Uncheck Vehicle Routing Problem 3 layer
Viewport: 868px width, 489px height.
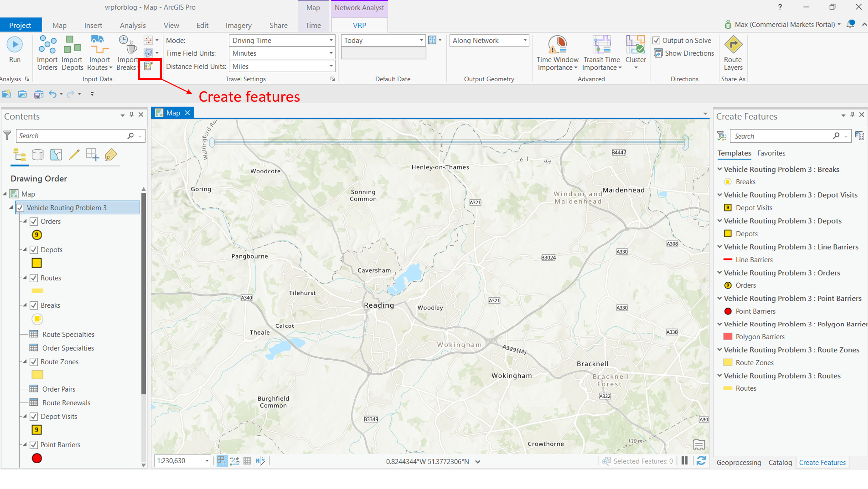click(20, 208)
